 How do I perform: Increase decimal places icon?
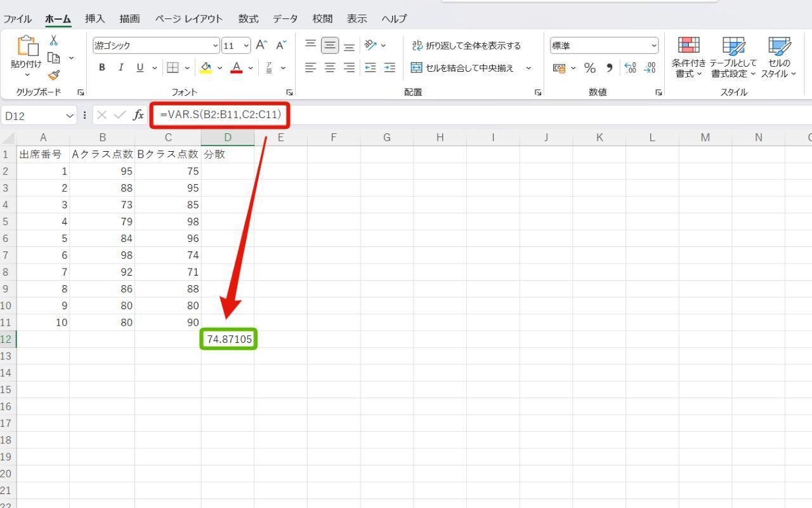click(x=630, y=68)
